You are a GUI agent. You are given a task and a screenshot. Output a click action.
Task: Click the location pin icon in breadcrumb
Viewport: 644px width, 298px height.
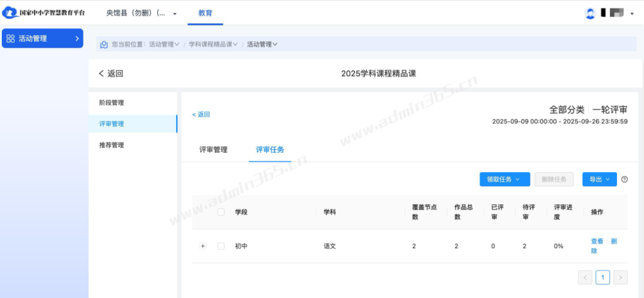pyautogui.click(x=104, y=45)
